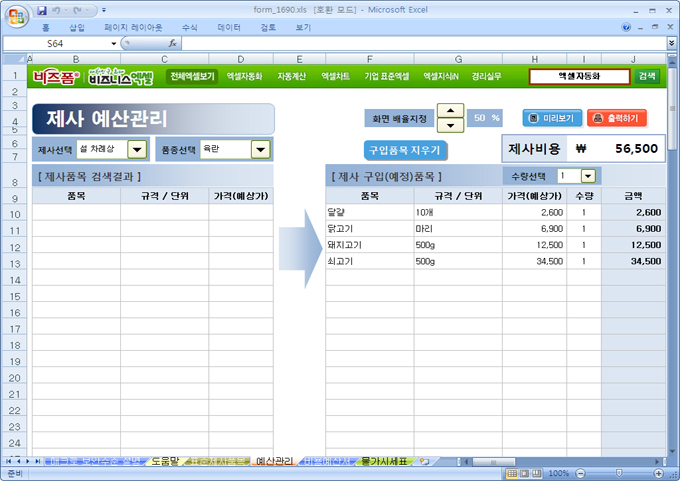Click the 56,500 total cost value

click(x=636, y=149)
